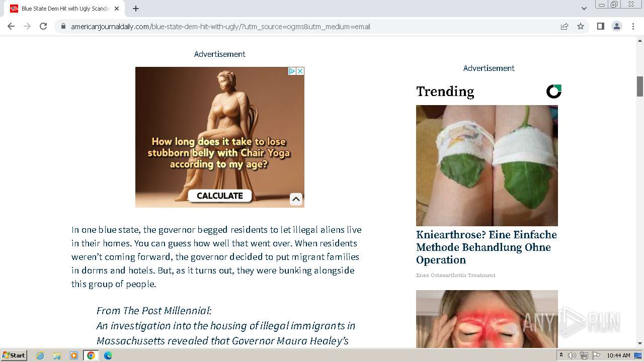Viewport: 644px width, 362px height.
Task: Reload the current page
Action: [43, 26]
